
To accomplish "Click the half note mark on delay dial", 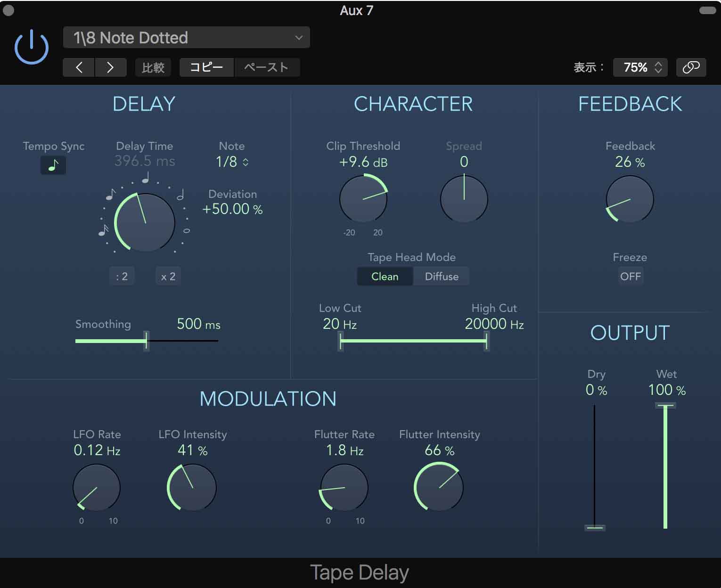I will click(180, 194).
